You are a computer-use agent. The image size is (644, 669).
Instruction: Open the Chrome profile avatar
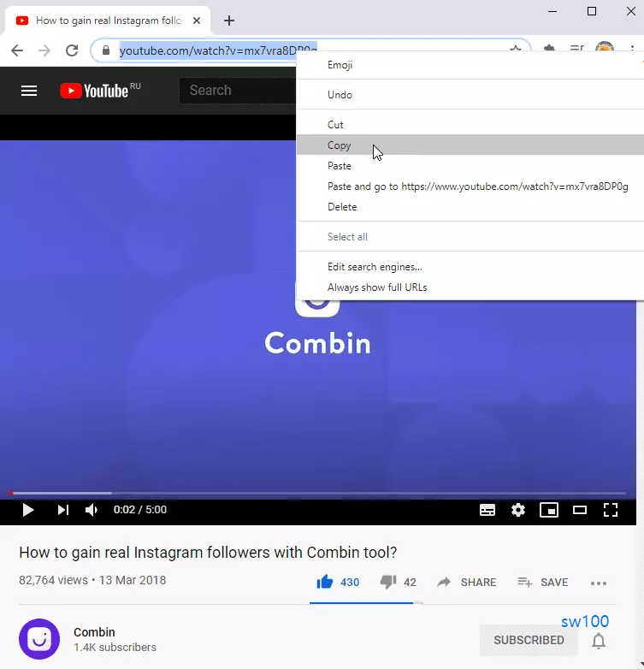point(605,47)
